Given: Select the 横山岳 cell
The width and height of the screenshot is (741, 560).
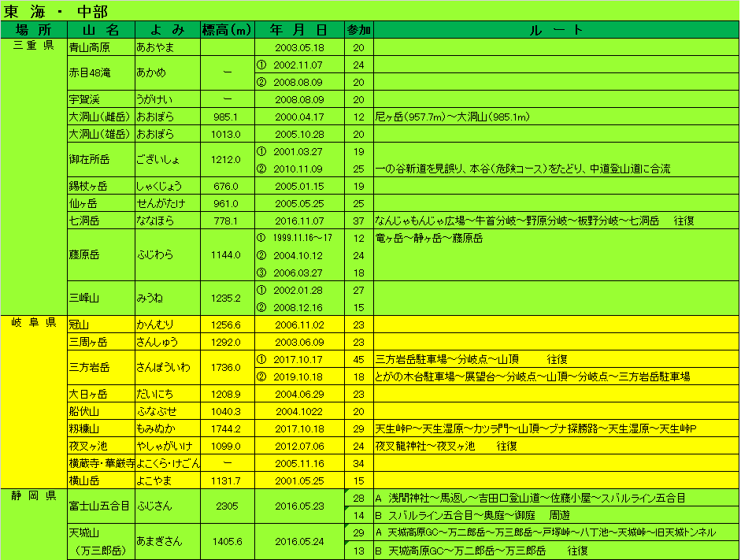Looking at the screenshot, I should (101, 480).
